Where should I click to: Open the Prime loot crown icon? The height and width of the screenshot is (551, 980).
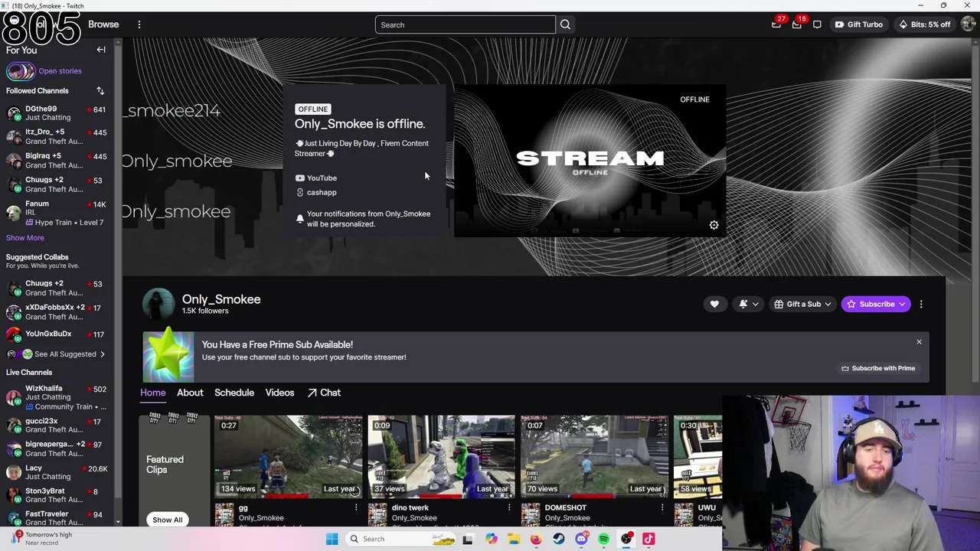(x=776, y=24)
